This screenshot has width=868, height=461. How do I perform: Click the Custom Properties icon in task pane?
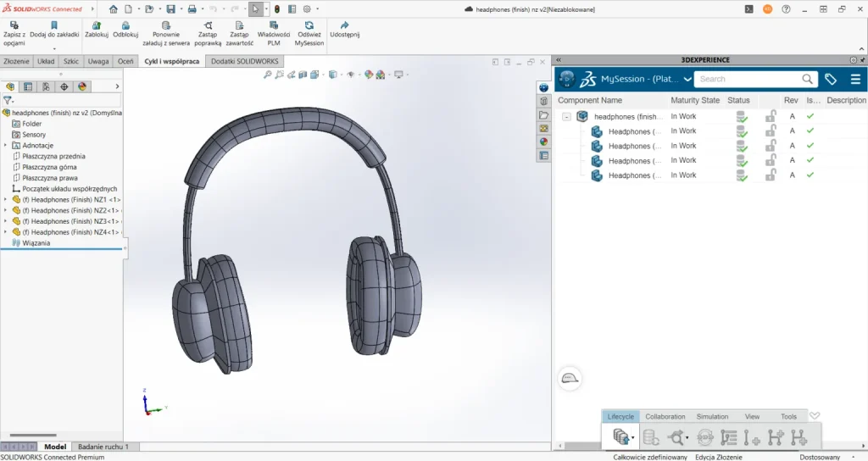point(543,156)
